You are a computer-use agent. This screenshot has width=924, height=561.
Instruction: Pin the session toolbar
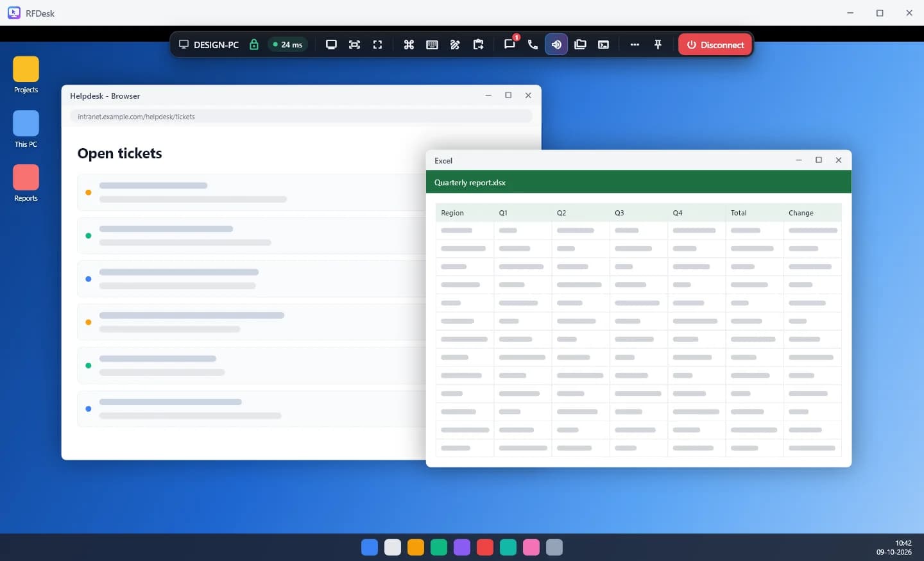658,45
